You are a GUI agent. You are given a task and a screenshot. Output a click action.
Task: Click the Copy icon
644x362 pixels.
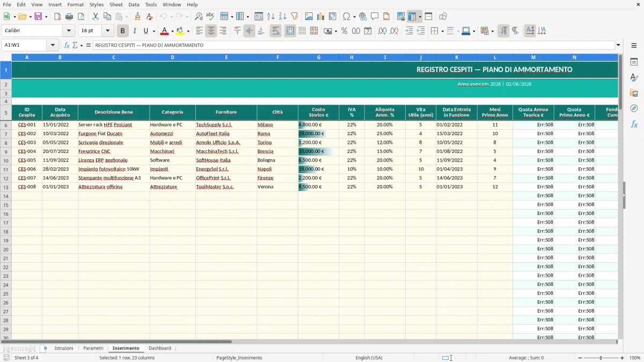107,17
